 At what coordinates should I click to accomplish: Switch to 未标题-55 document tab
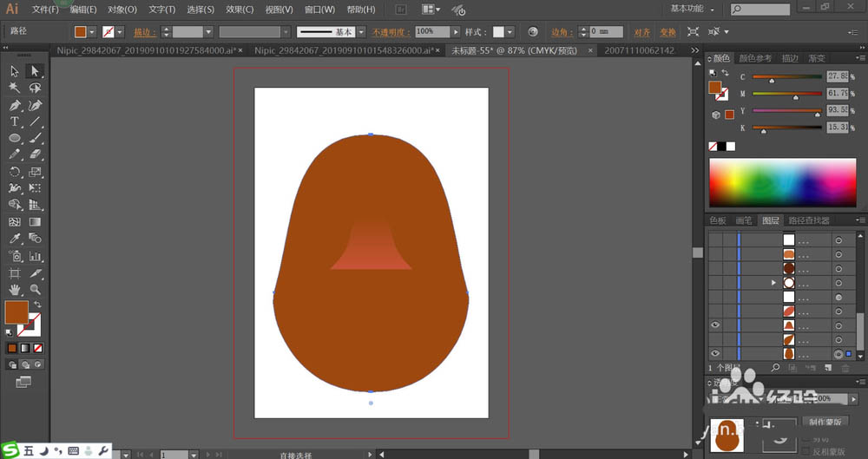pyautogui.click(x=514, y=50)
